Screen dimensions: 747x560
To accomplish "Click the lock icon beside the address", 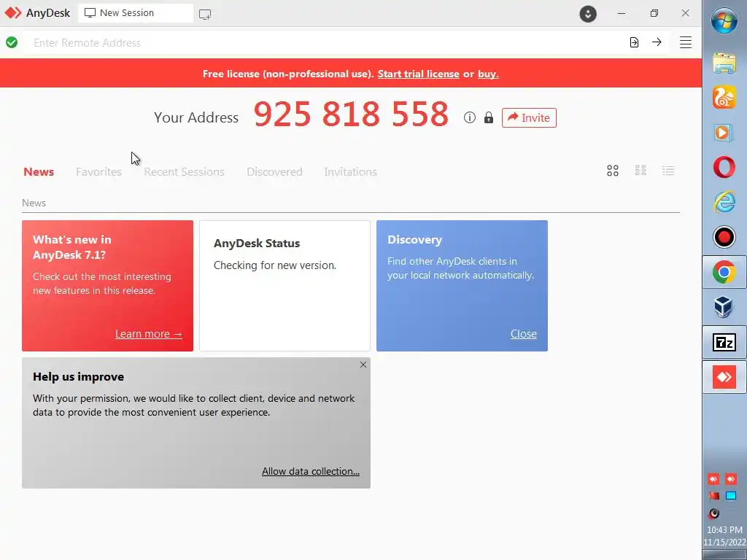I will (488, 117).
